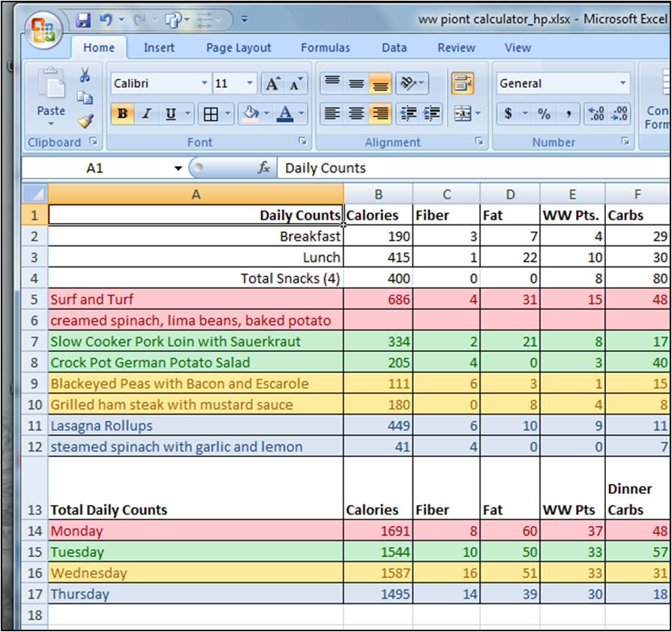
Task: Open Alignment dialog launcher
Action: 479,141
